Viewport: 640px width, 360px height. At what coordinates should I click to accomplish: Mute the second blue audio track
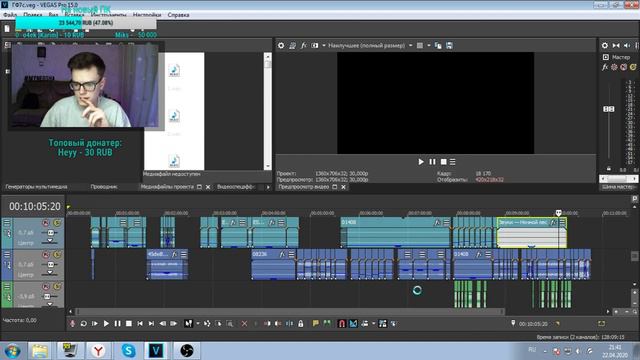46,255
